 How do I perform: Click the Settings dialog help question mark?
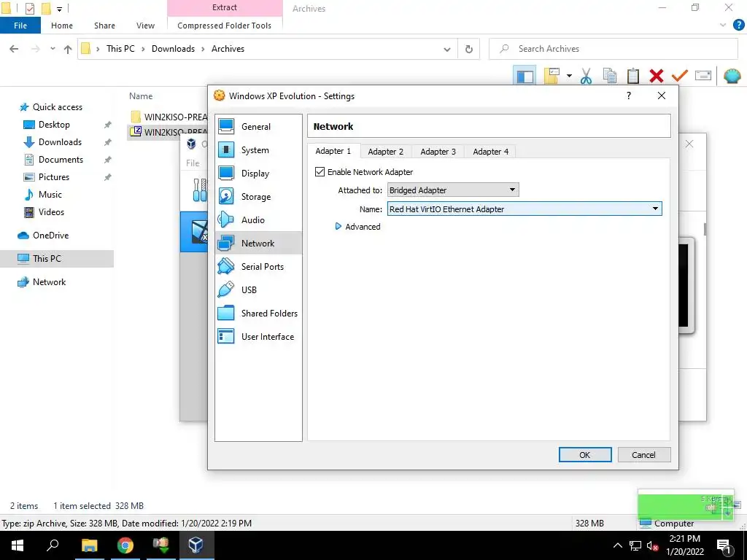(628, 96)
